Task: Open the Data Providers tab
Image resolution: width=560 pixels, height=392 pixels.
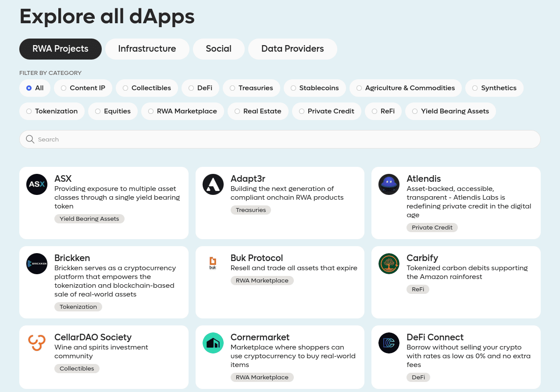Action: 292,49
